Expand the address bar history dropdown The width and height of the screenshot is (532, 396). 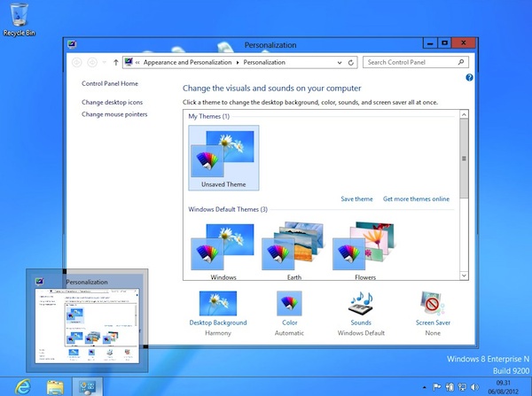coord(340,62)
